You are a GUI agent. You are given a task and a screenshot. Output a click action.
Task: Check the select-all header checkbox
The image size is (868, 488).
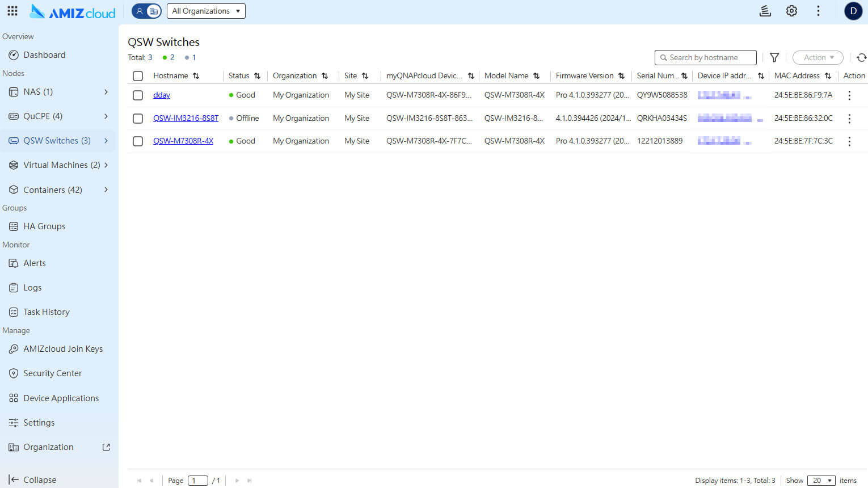138,76
